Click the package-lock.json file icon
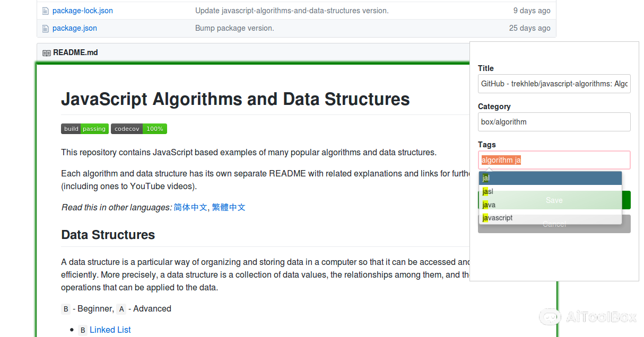Screen dimensions: 644x337 click(x=45, y=11)
